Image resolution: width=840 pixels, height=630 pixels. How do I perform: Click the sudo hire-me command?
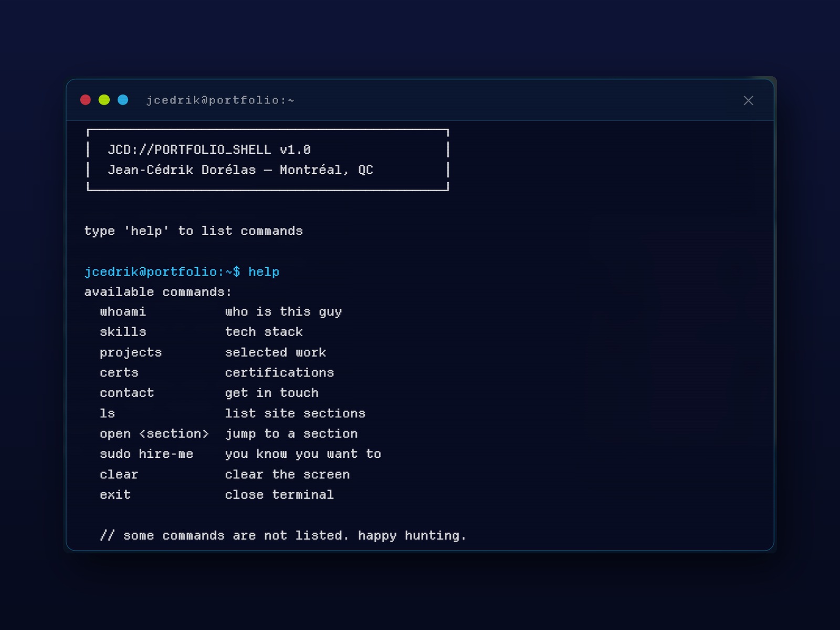click(x=146, y=454)
